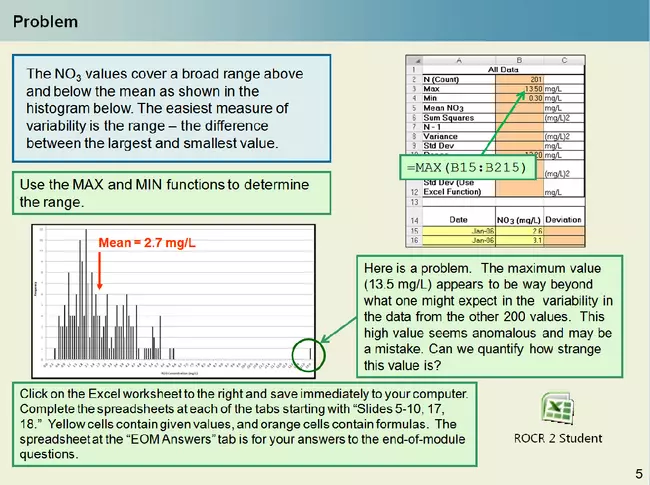650x485 pixels.
Task: Select the NO3 value cell showing 2.6
Action: (519, 230)
